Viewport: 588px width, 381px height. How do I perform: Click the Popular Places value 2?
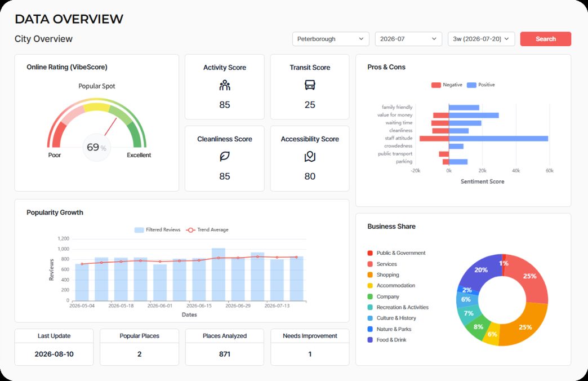pos(140,354)
